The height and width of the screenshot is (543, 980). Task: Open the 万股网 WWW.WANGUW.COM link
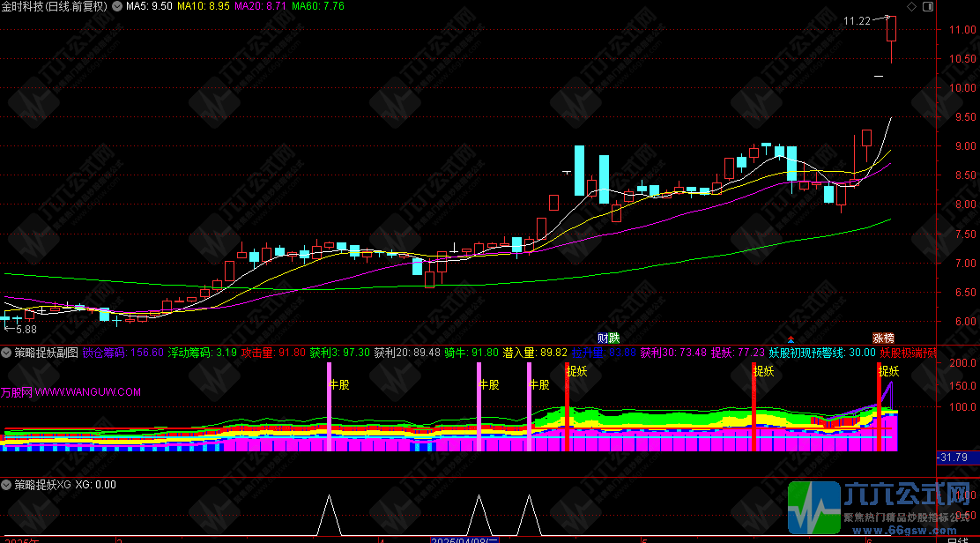click(x=71, y=392)
